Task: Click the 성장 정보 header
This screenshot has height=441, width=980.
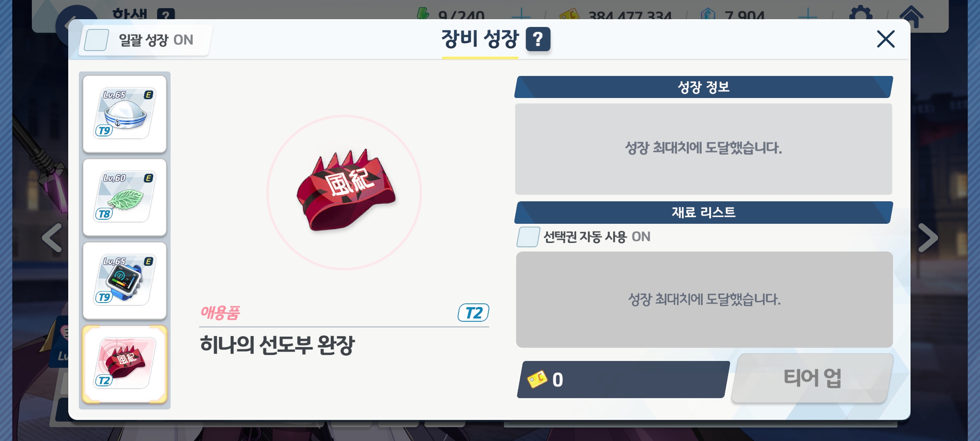Action: tap(704, 87)
